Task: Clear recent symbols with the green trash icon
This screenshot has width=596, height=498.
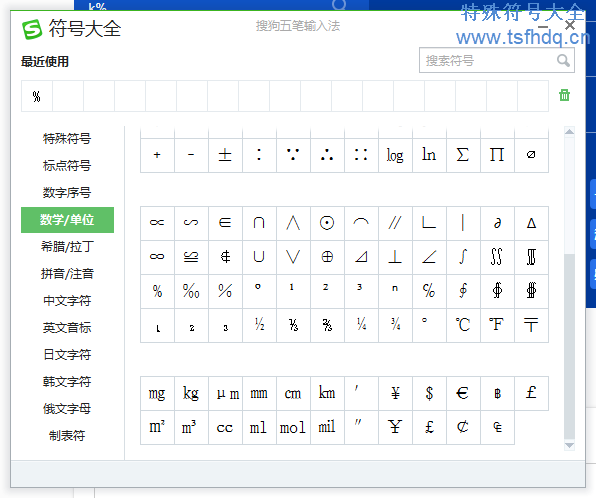Action: [564, 95]
